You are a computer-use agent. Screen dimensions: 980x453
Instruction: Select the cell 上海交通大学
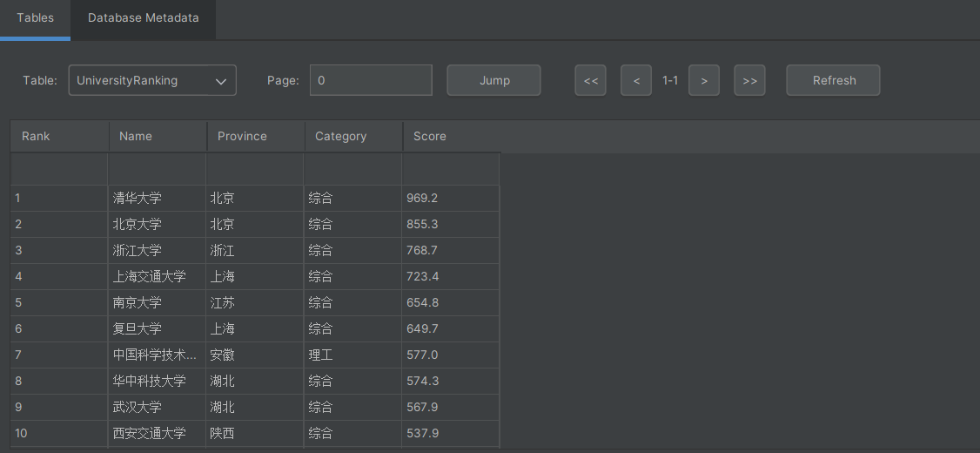[x=157, y=276]
